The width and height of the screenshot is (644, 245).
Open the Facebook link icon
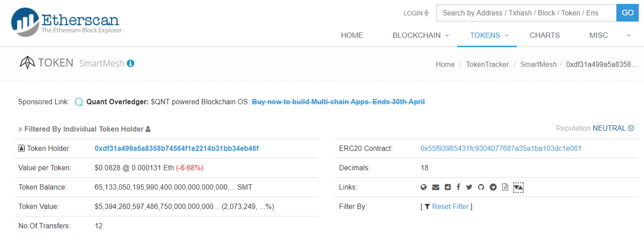tap(458, 187)
